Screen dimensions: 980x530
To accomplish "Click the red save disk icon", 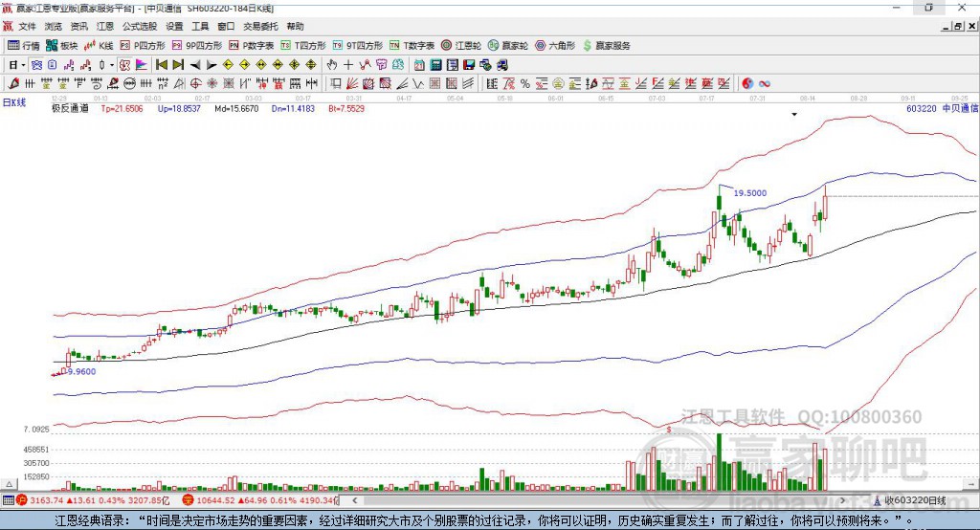I will pos(469,65).
